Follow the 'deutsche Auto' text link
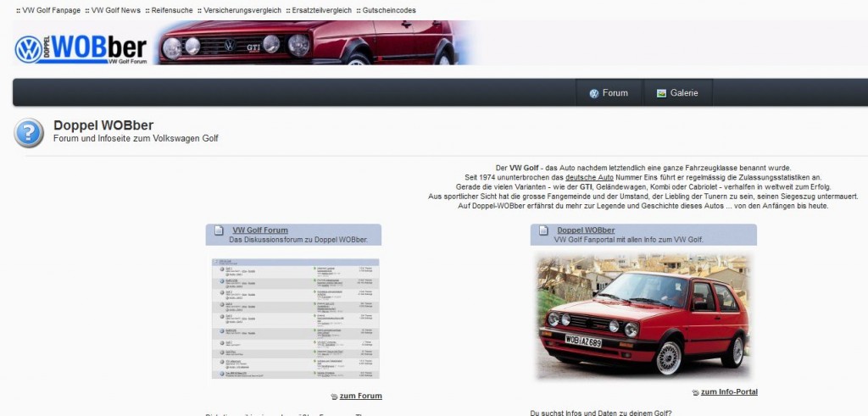The height and width of the screenshot is (416, 868). [589, 177]
